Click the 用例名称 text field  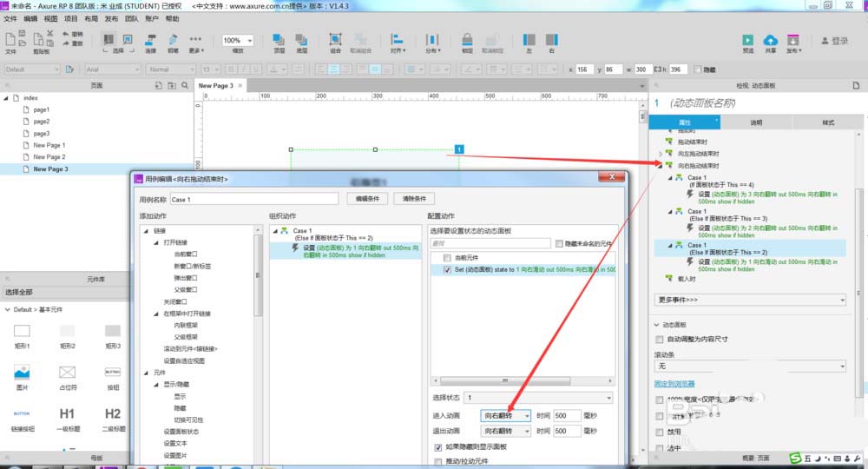(253, 199)
